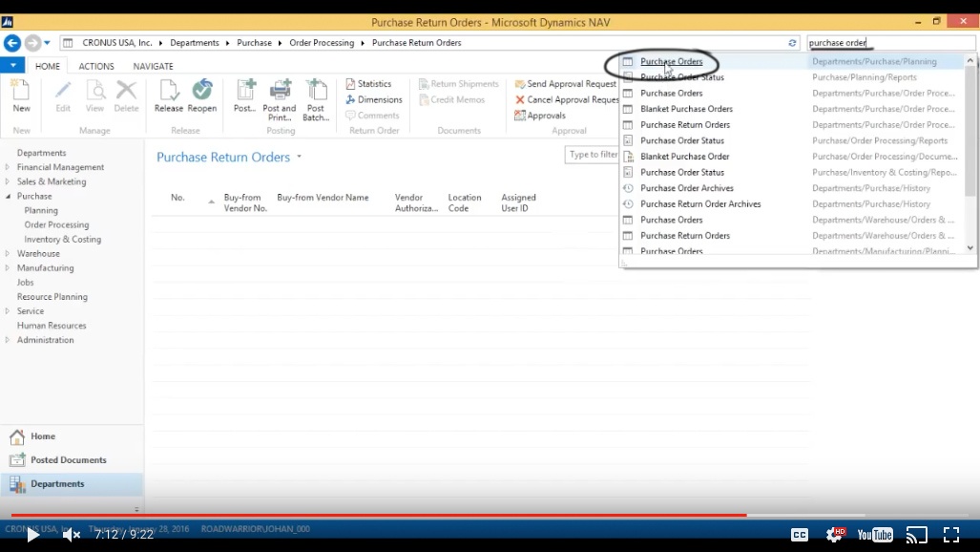
Task: Click the Forward navigation arrow
Action: click(x=32, y=43)
